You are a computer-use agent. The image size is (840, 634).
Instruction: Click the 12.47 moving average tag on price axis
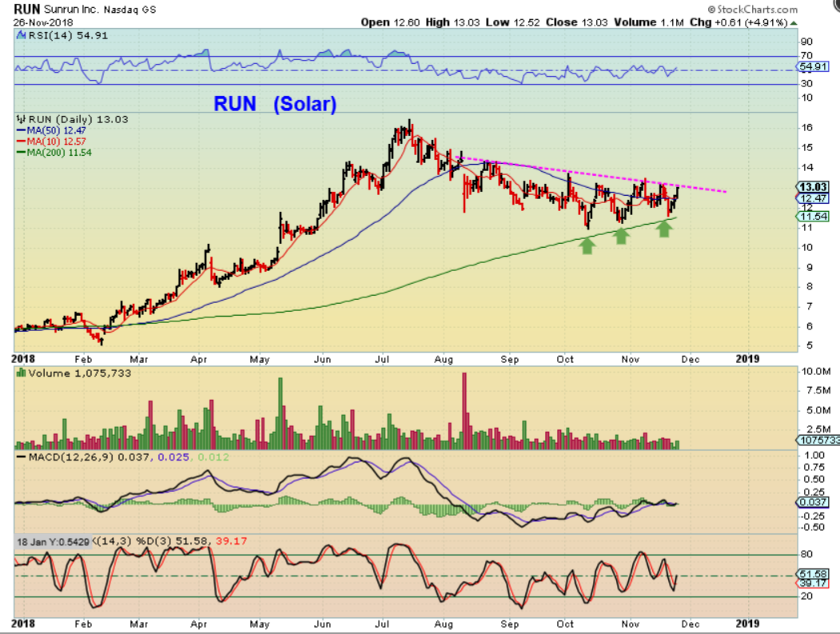point(813,197)
